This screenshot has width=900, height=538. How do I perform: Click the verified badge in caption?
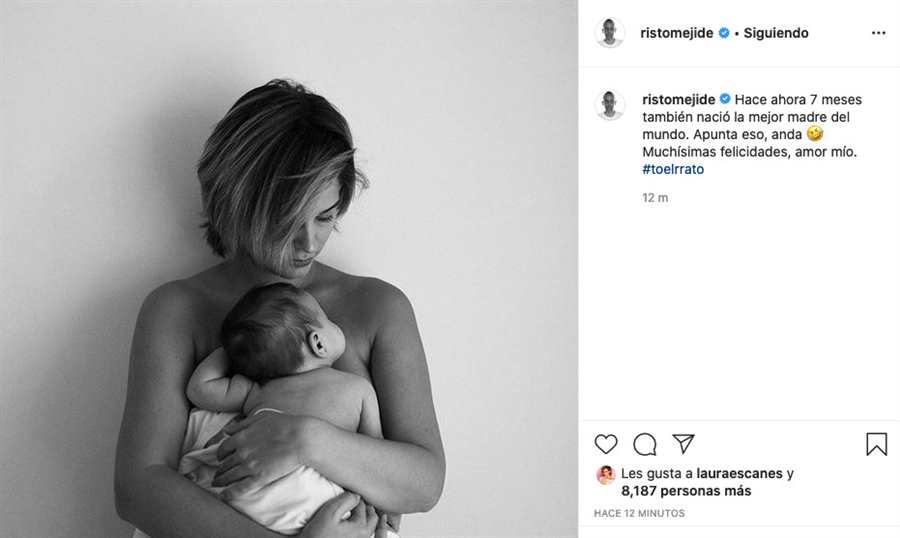[725, 99]
